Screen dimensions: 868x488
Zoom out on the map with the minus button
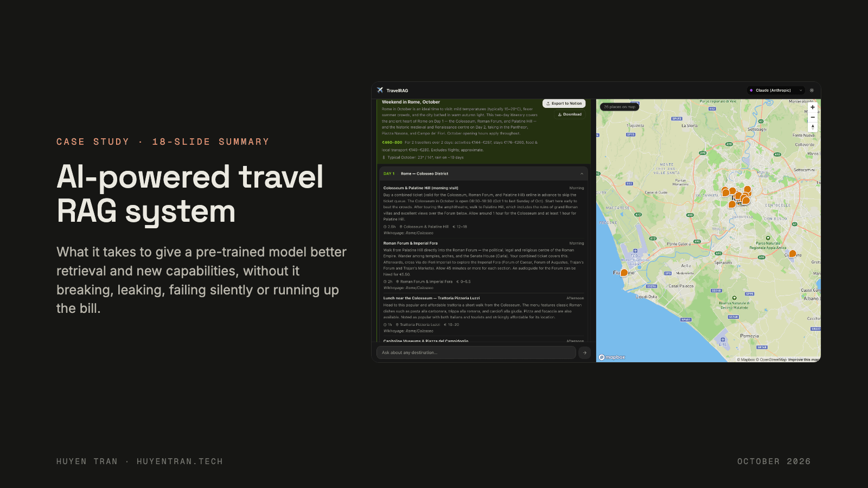tap(813, 117)
